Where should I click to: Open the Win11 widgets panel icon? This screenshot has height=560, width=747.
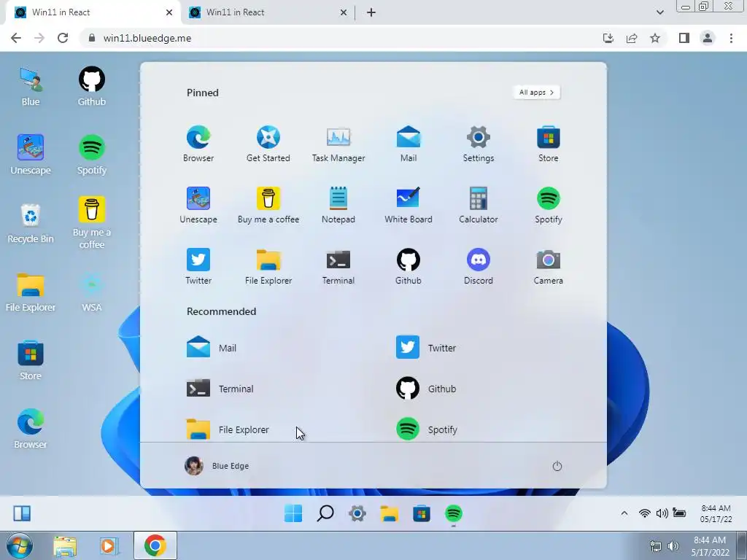[x=22, y=513]
